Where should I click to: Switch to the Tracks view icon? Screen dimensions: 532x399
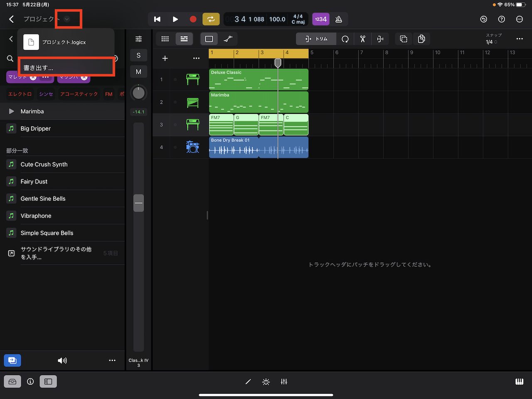(184, 39)
